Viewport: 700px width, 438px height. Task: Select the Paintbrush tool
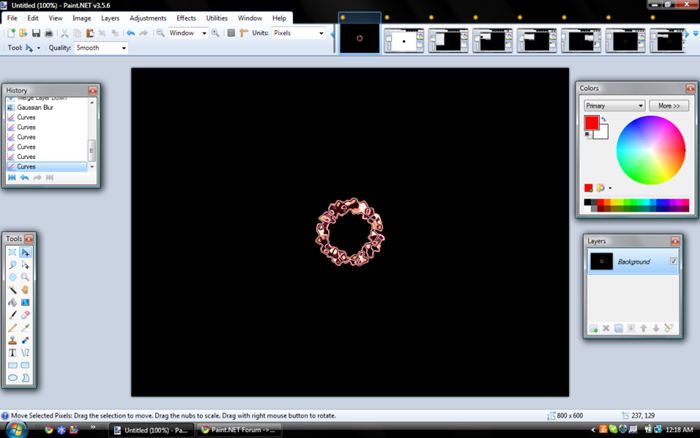point(12,315)
